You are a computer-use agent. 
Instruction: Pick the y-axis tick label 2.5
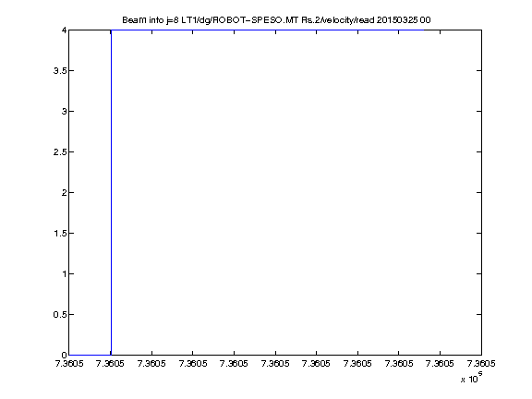(60, 152)
